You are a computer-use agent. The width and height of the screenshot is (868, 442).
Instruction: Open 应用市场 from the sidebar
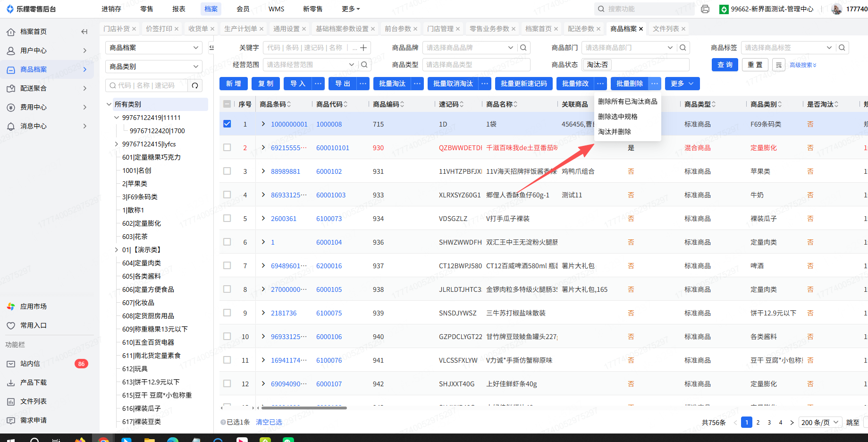pos(34,306)
